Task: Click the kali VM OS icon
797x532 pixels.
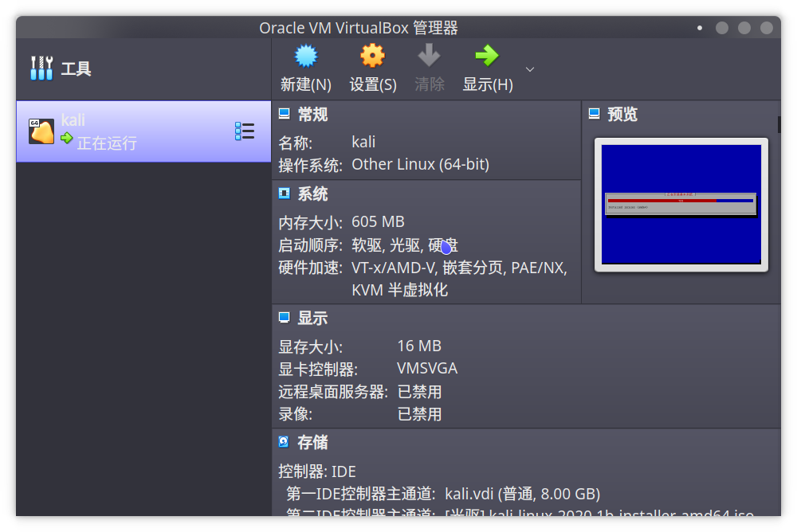Action: 41,131
